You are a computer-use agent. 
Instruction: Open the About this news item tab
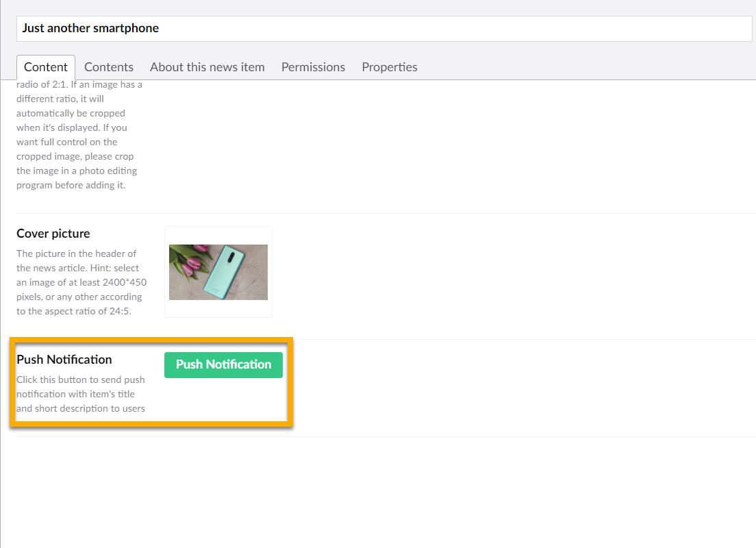pyautogui.click(x=207, y=67)
